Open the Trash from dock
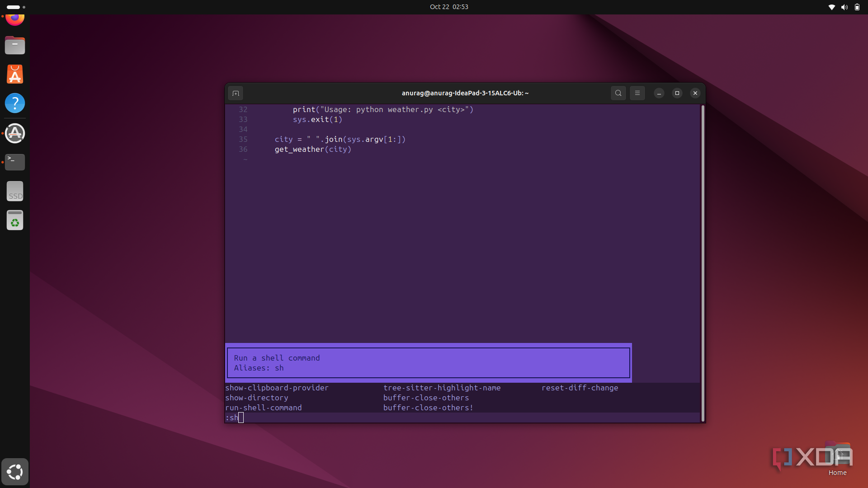The image size is (868, 488). (15, 221)
